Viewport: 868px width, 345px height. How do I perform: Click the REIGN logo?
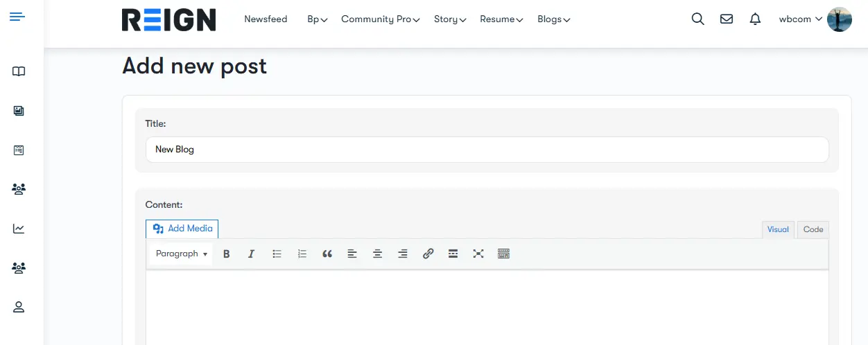click(168, 19)
